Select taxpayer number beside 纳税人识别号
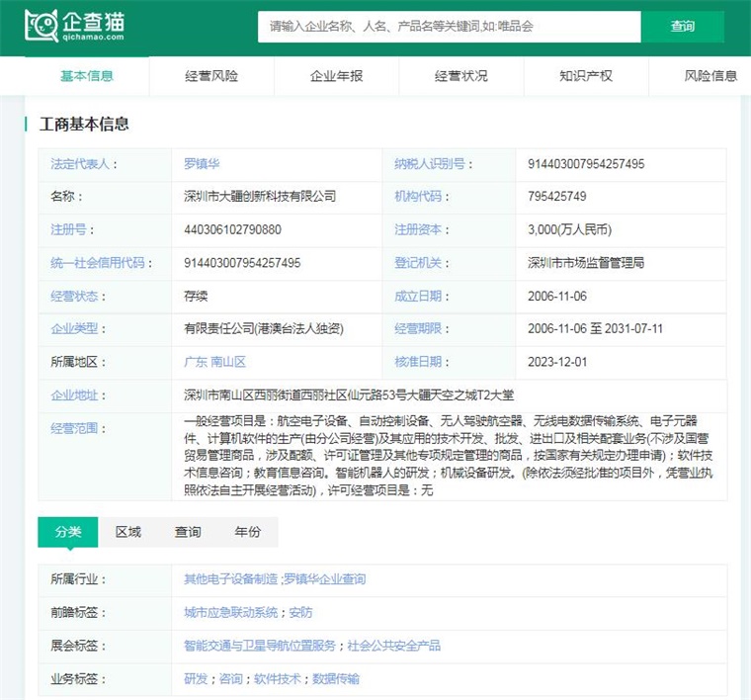The width and height of the screenshot is (751, 700). tap(586, 164)
